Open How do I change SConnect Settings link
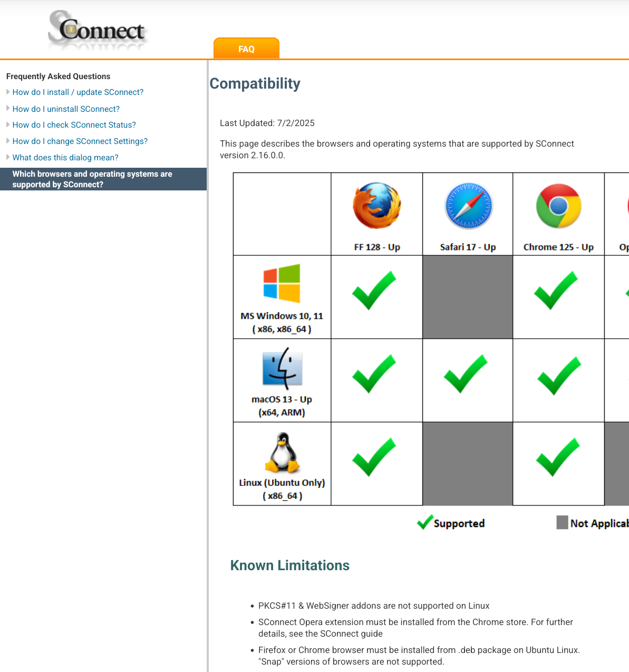Viewport: 629px width, 672px height. coord(80,141)
